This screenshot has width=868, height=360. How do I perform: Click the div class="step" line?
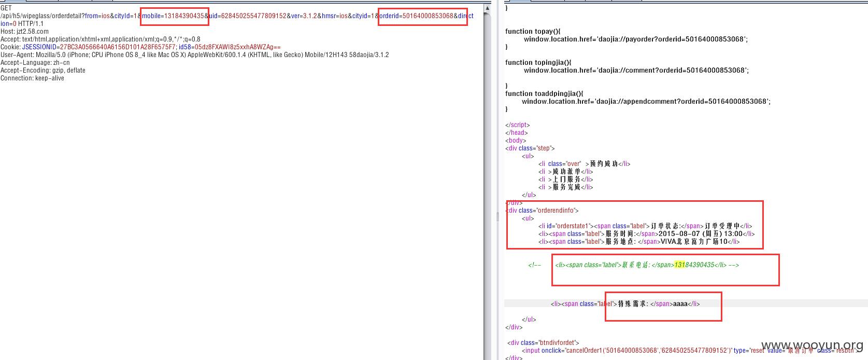[530, 148]
